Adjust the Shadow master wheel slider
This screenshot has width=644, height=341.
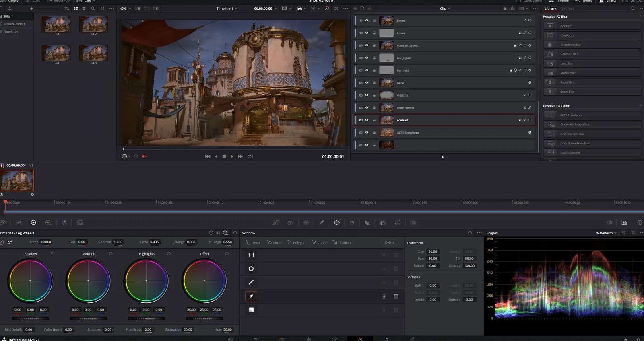(x=30, y=318)
